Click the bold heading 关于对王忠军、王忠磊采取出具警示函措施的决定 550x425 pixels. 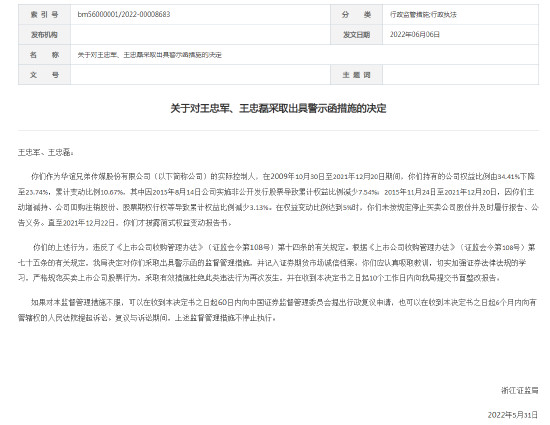click(278, 108)
